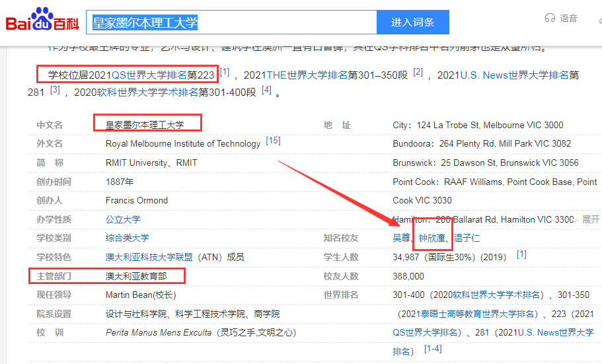Open the 泰晤士高等教育世界大学排名 link

coord(477,314)
